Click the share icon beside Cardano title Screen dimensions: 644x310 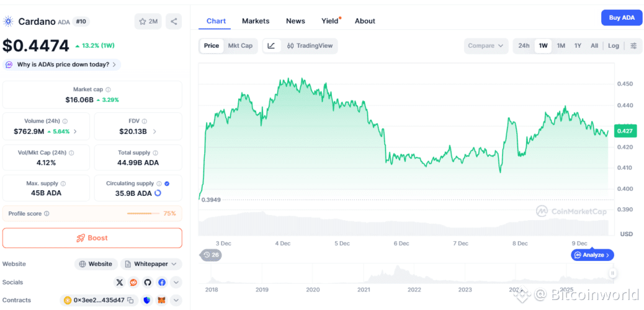coord(174,22)
